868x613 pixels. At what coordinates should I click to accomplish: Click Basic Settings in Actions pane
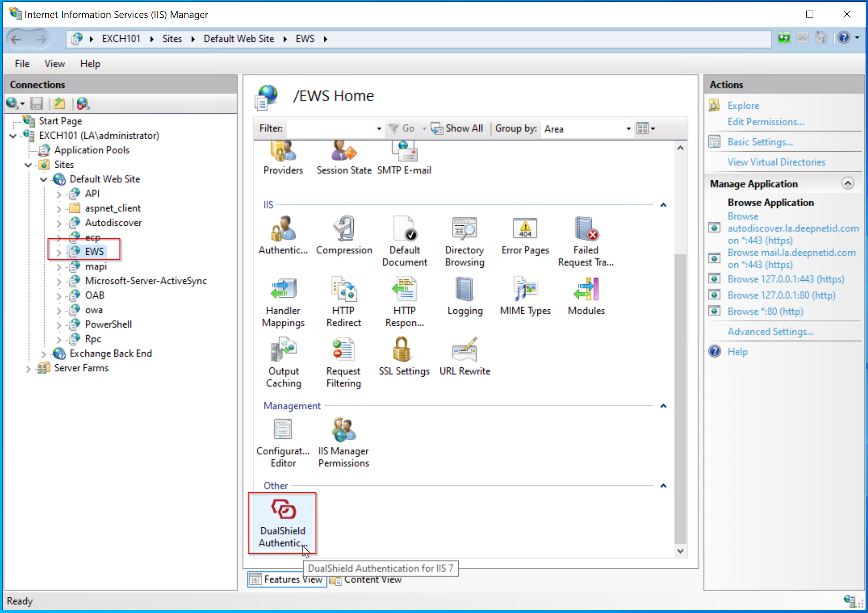tap(760, 142)
